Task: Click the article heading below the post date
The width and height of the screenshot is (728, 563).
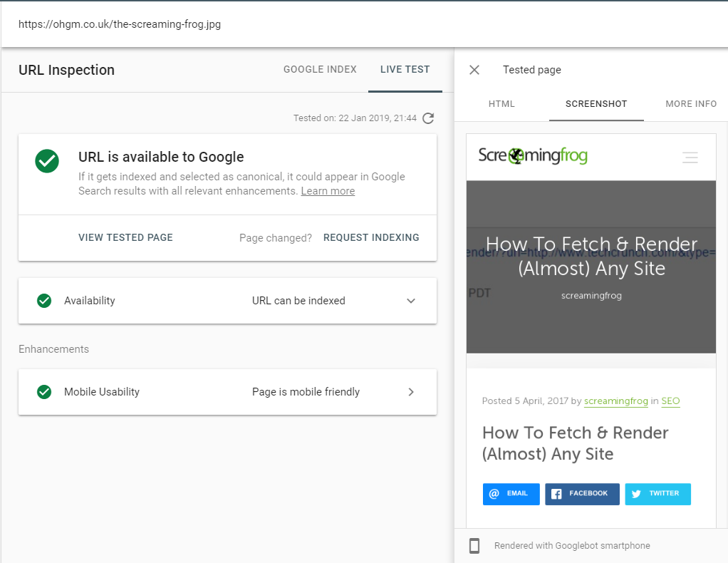Action: (x=576, y=443)
